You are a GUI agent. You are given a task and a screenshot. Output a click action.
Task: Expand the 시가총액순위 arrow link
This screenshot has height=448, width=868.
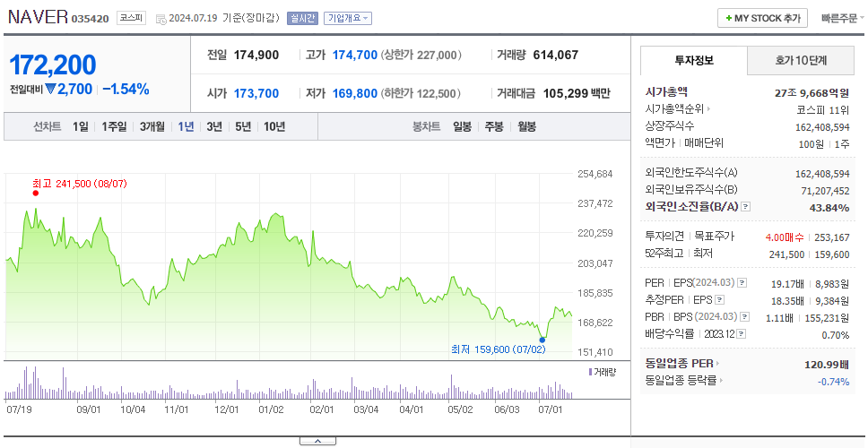[709, 109]
